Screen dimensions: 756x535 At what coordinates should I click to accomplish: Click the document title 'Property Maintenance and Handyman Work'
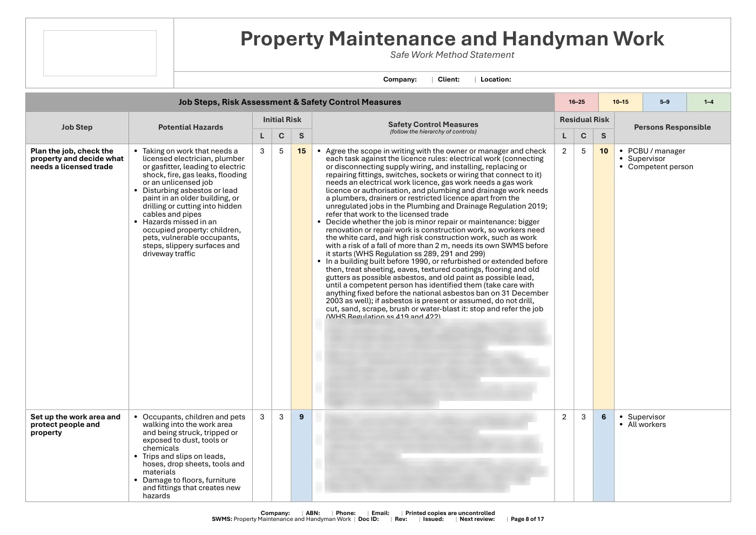pyautogui.click(x=452, y=39)
